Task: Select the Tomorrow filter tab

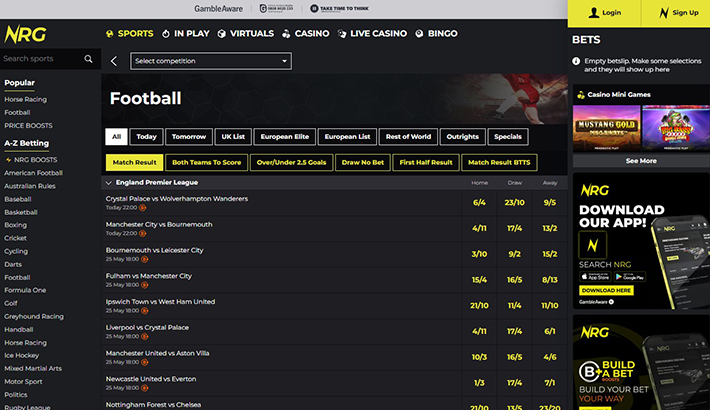Action: (189, 137)
